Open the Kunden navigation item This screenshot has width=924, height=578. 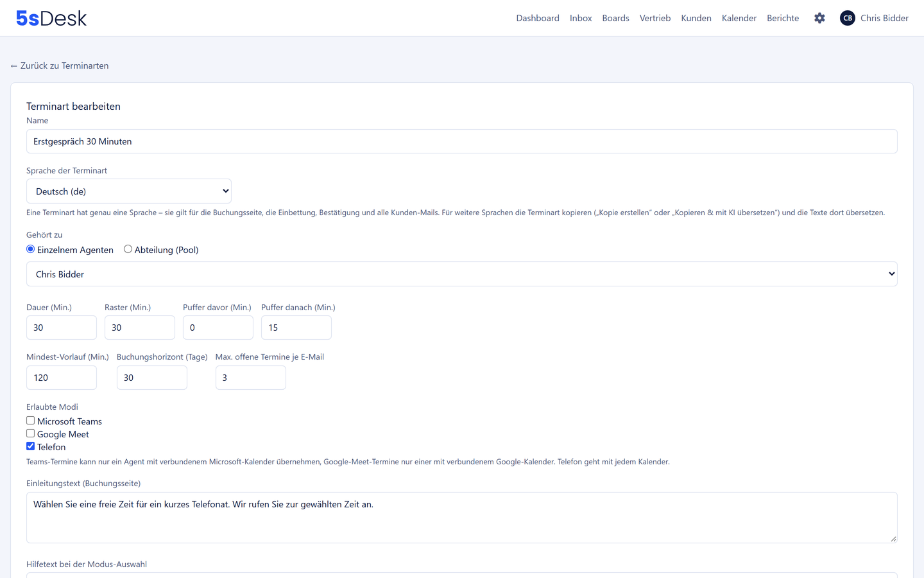point(696,18)
